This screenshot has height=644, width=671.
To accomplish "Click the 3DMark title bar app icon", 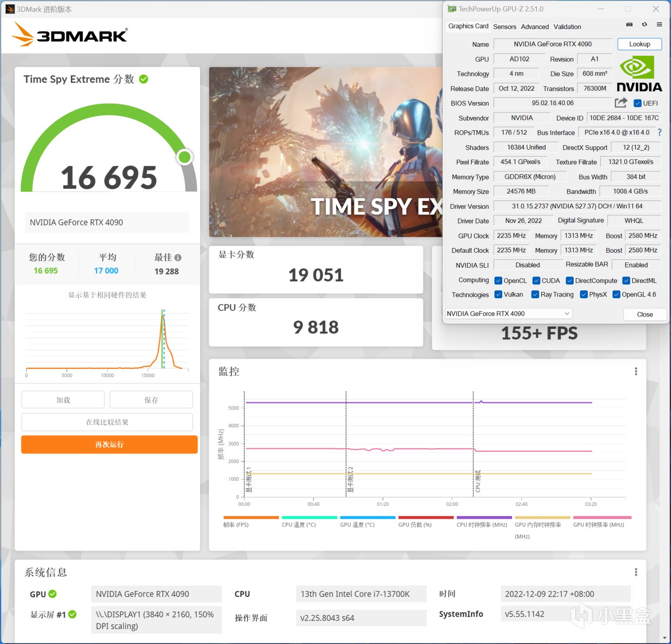I will [x=10, y=9].
